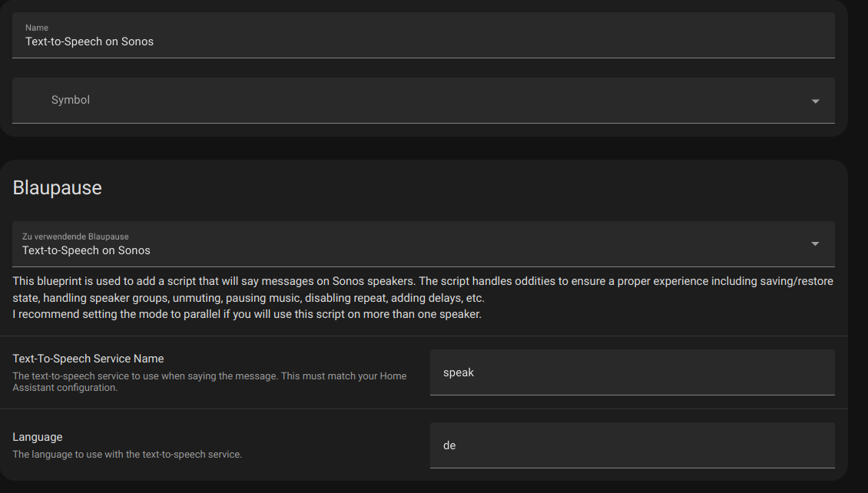The image size is (868, 493).
Task: Click the helper text under Text-To-Speech Service Name
Action: (x=210, y=381)
